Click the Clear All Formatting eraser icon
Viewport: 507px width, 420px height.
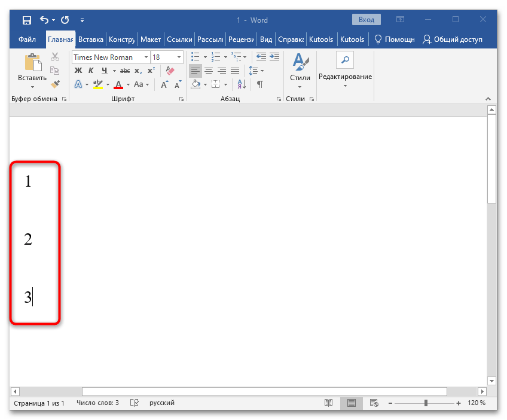pos(170,71)
